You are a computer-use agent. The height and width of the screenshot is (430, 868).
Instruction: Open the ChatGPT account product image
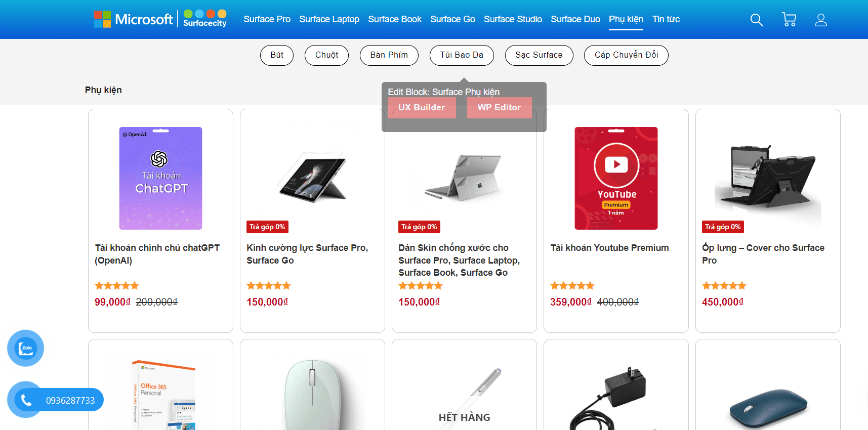click(160, 178)
